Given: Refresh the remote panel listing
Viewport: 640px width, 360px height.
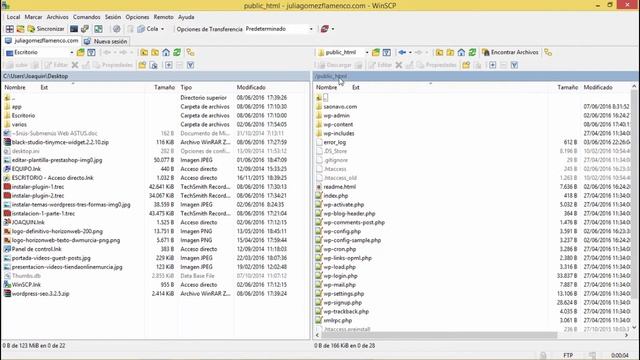Looking at the screenshot, I should click(x=472, y=52).
